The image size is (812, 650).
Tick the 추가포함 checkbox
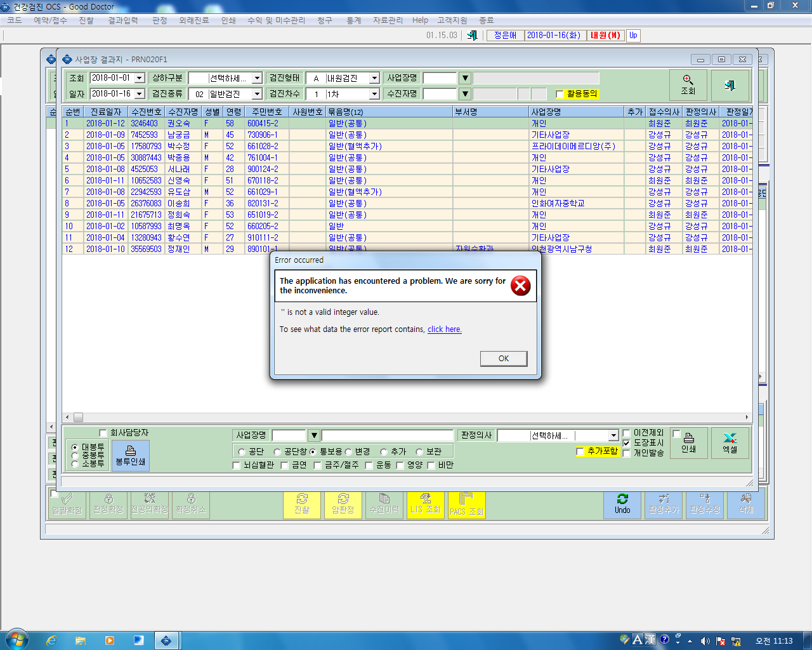[580, 451]
